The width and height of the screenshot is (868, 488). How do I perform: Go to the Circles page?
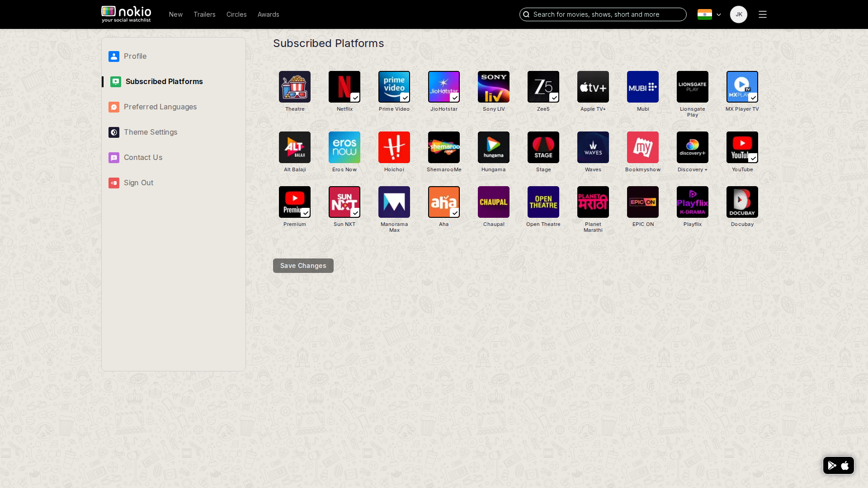click(236, 14)
